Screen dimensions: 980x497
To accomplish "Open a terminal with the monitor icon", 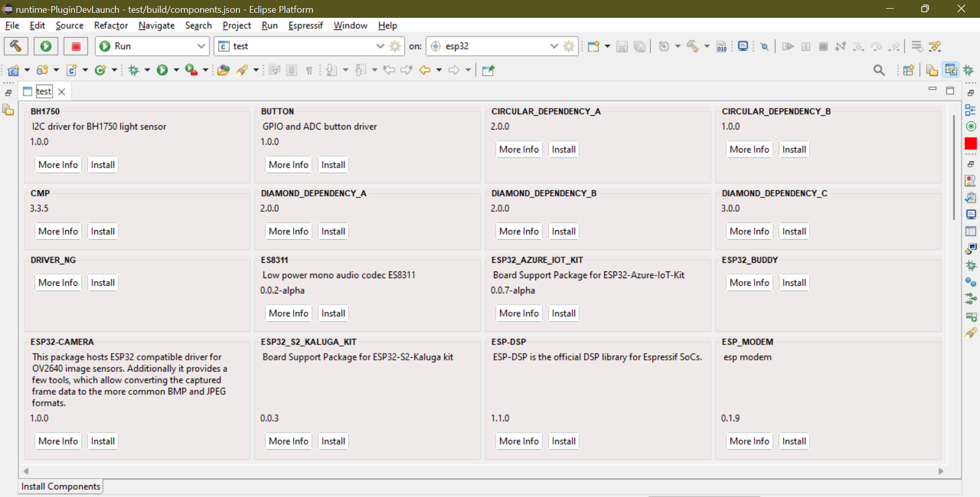I will [x=743, y=46].
